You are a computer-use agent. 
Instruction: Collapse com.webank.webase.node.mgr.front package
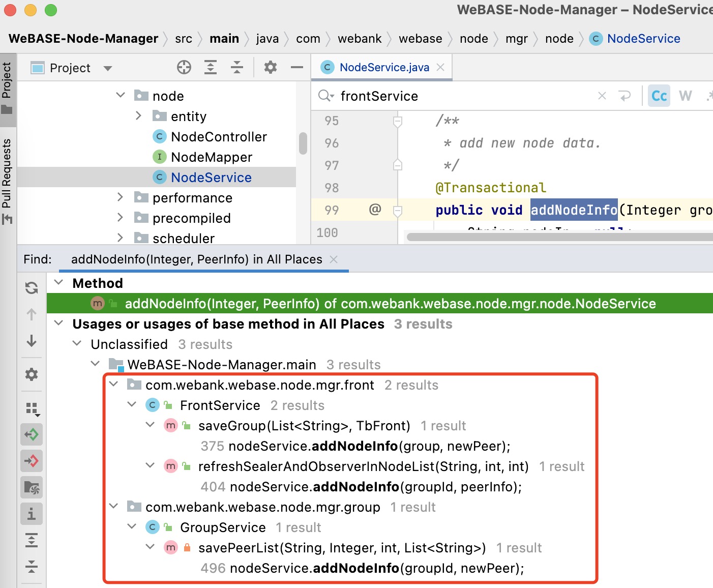coord(114,384)
